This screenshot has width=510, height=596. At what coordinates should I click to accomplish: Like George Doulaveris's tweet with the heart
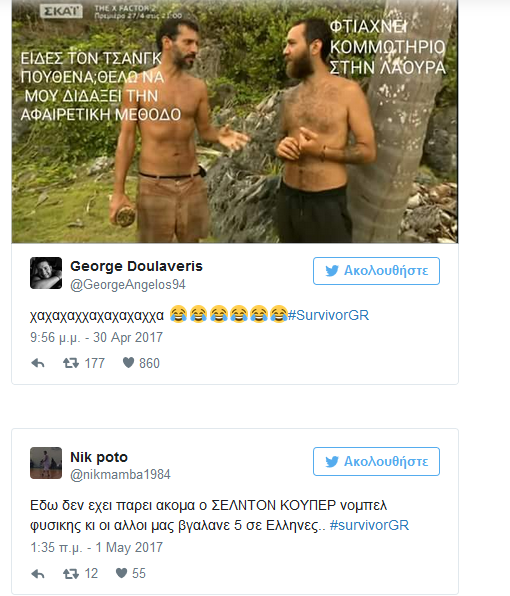128,363
